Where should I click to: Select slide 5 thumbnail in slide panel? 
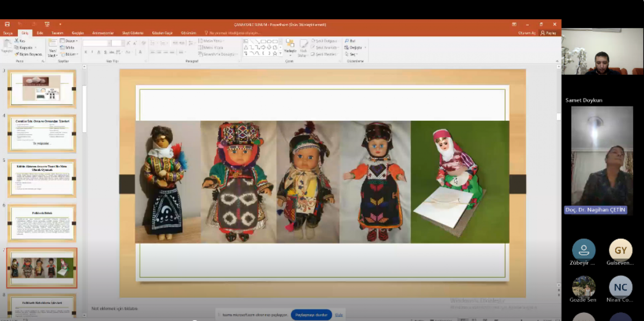click(x=42, y=178)
